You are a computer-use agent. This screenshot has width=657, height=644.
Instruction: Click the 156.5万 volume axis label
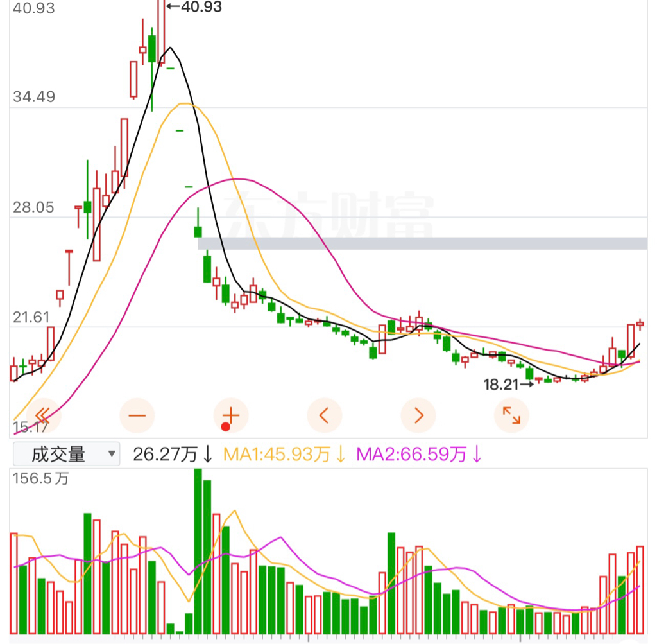coord(40,478)
